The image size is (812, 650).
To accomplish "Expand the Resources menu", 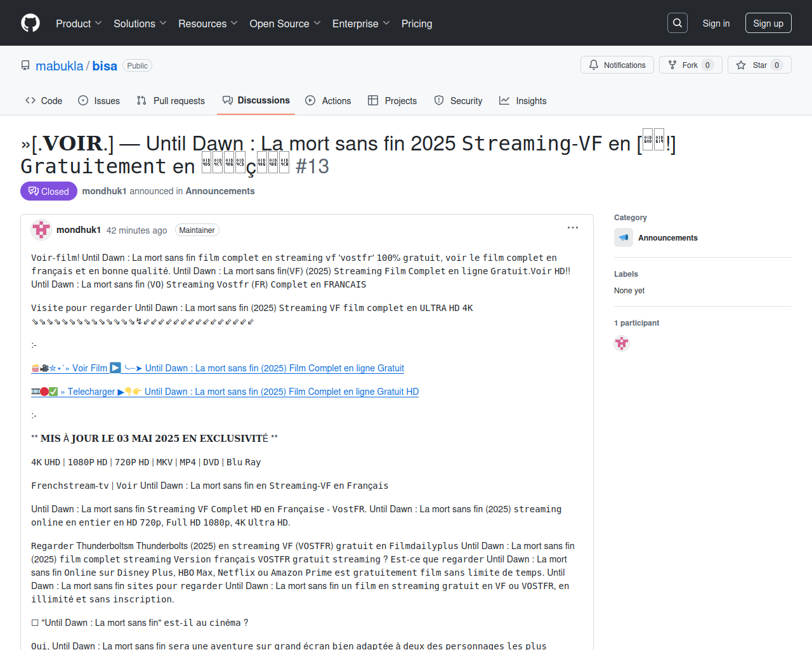I will click(208, 23).
